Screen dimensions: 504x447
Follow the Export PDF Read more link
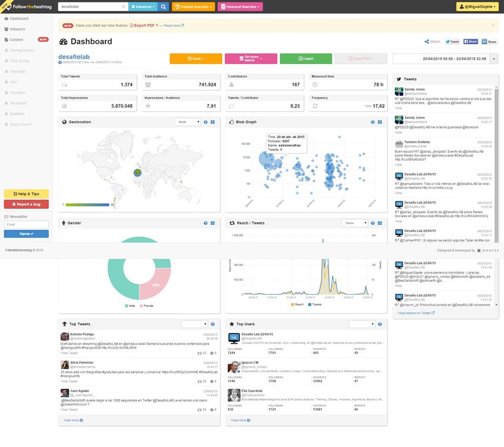(x=174, y=25)
